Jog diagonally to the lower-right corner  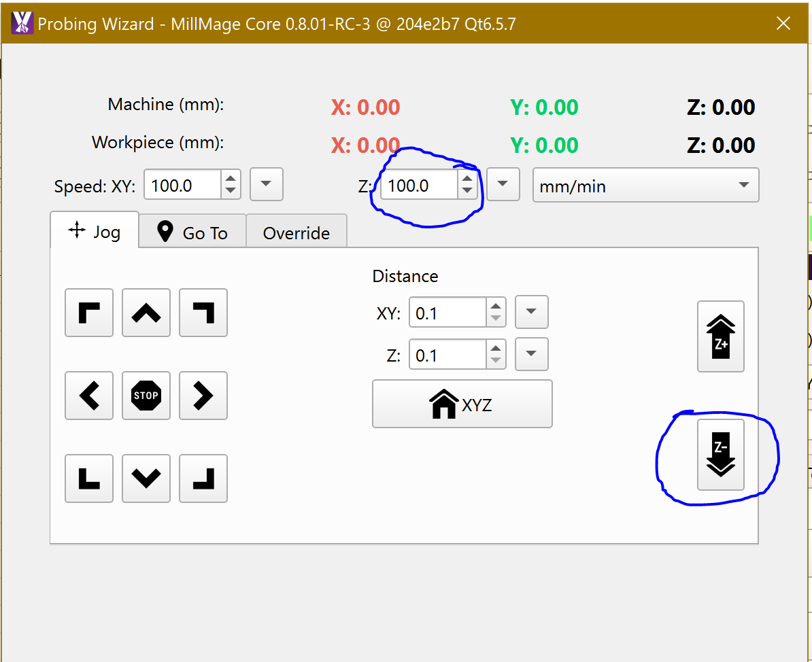click(203, 478)
